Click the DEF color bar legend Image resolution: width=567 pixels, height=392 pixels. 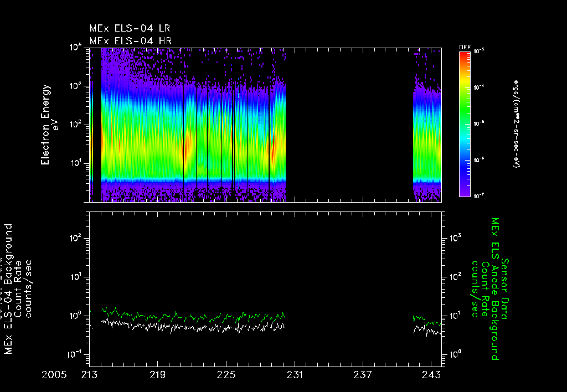(465, 125)
